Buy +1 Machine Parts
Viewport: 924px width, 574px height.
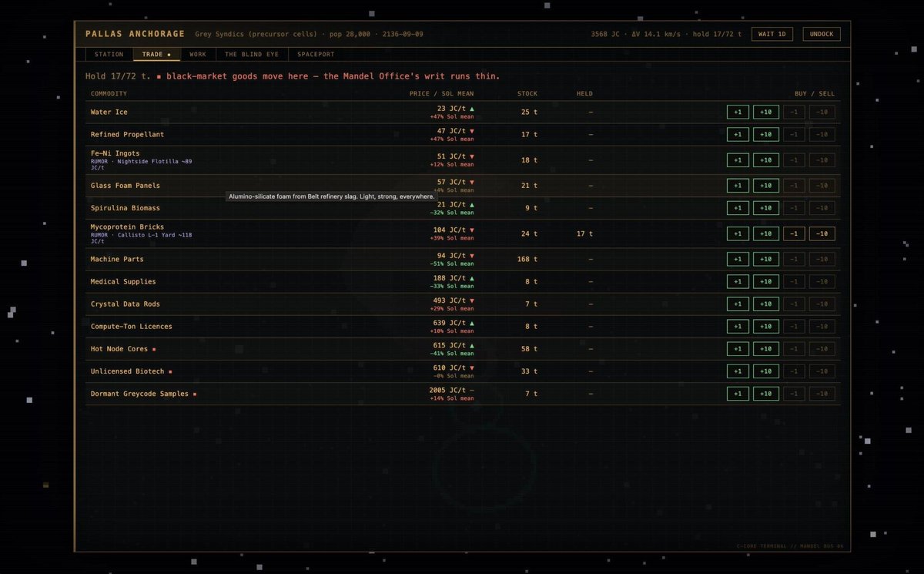pyautogui.click(x=738, y=259)
